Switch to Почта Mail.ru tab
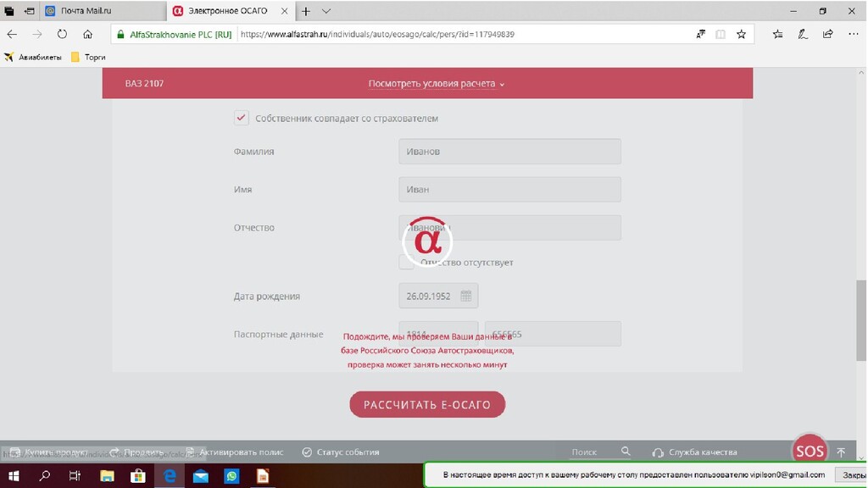 [103, 11]
